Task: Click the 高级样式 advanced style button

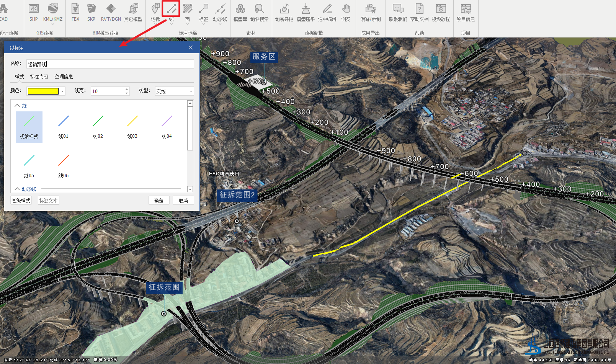Action: [x=21, y=201]
